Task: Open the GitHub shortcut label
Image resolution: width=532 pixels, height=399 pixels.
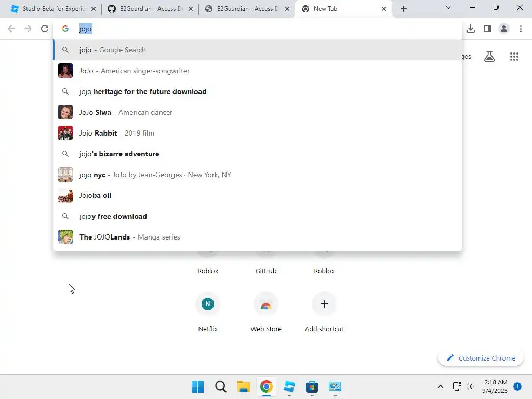Action: [266, 271]
